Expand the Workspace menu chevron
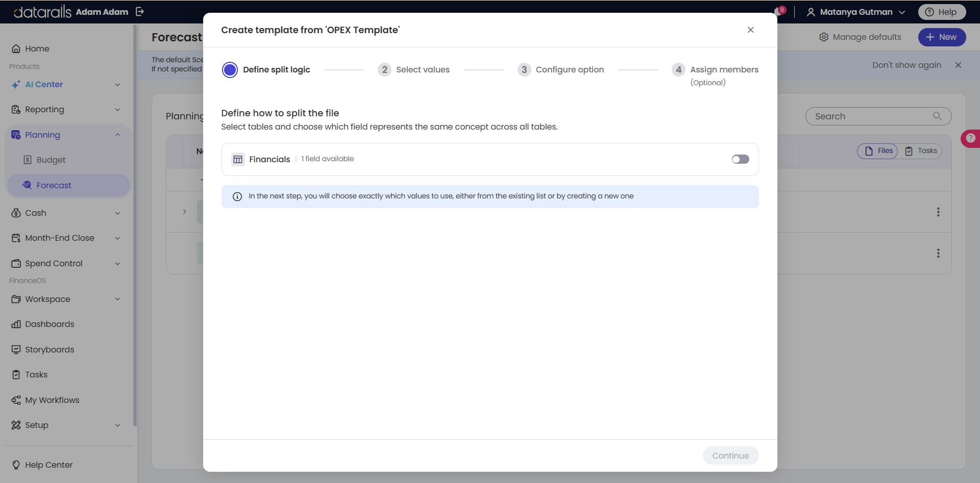The image size is (980, 483). coord(118,299)
